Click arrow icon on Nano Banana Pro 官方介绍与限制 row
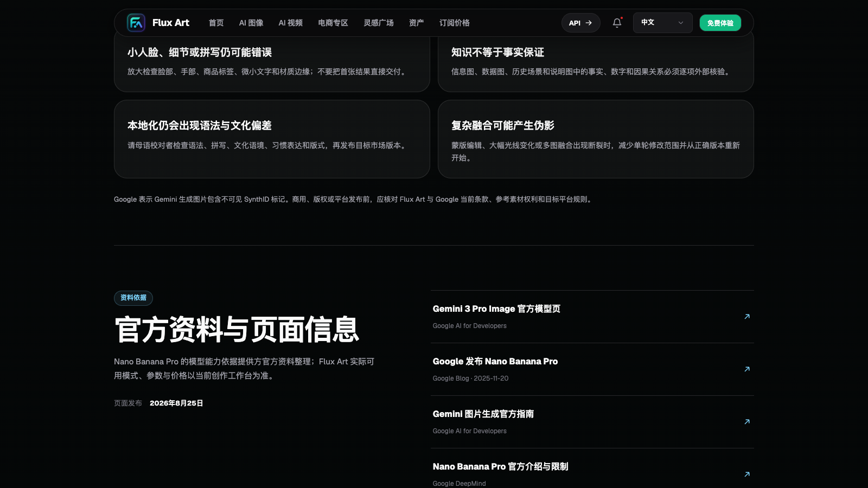This screenshot has height=488, width=868. [747, 474]
